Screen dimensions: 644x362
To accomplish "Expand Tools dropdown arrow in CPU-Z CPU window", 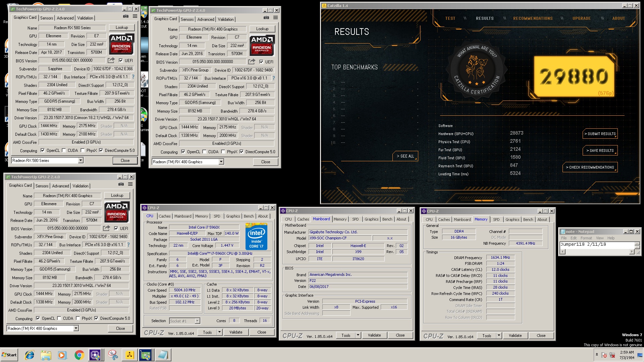I will click(219, 332).
